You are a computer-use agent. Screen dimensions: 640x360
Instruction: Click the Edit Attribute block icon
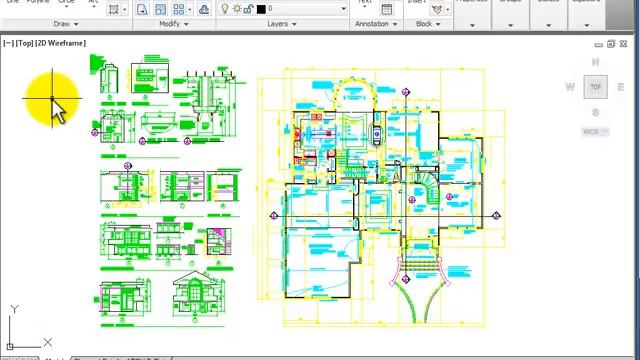click(x=437, y=9)
